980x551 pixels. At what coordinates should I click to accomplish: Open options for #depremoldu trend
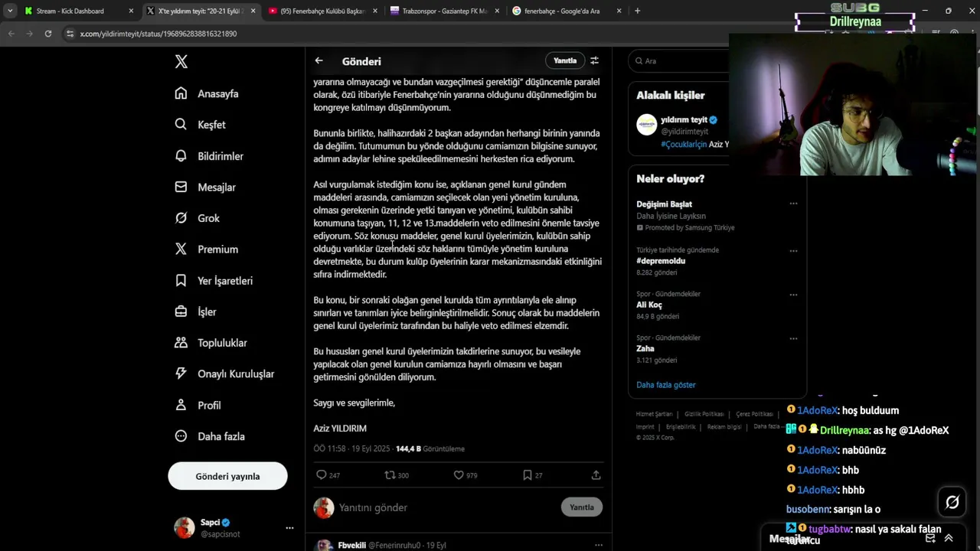point(793,251)
